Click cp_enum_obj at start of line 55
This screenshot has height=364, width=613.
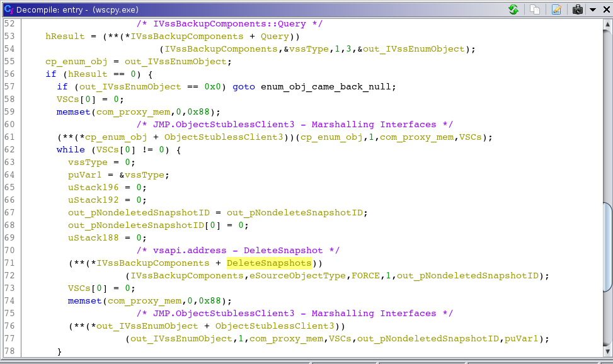76,62
